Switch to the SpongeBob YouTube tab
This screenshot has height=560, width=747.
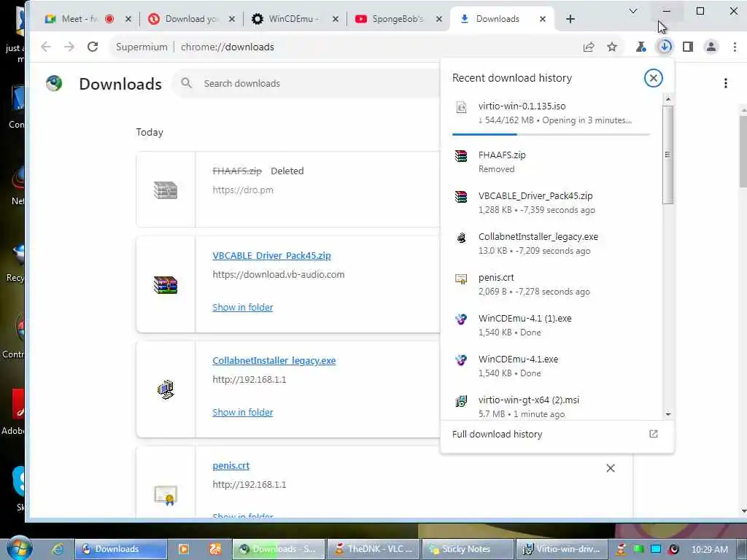point(397,19)
